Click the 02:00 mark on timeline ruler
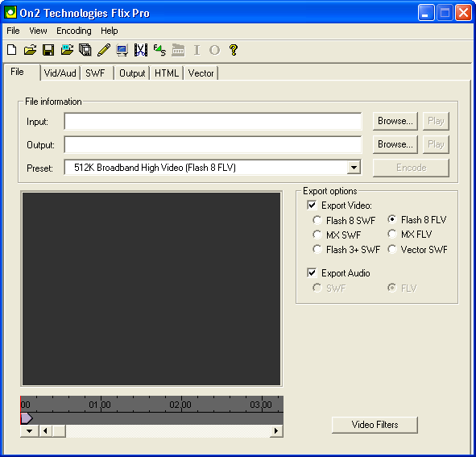This screenshot has height=457, width=476. pos(180,405)
